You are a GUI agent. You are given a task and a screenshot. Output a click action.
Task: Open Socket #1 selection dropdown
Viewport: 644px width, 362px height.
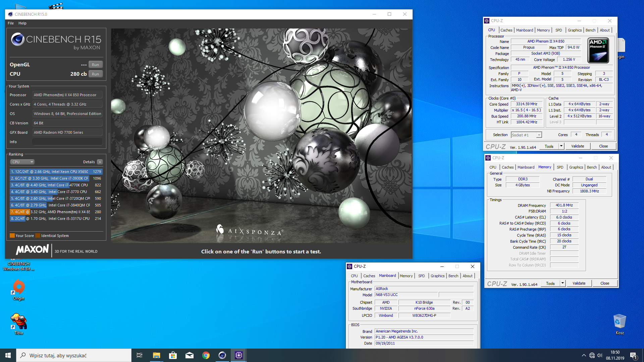point(526,135)
